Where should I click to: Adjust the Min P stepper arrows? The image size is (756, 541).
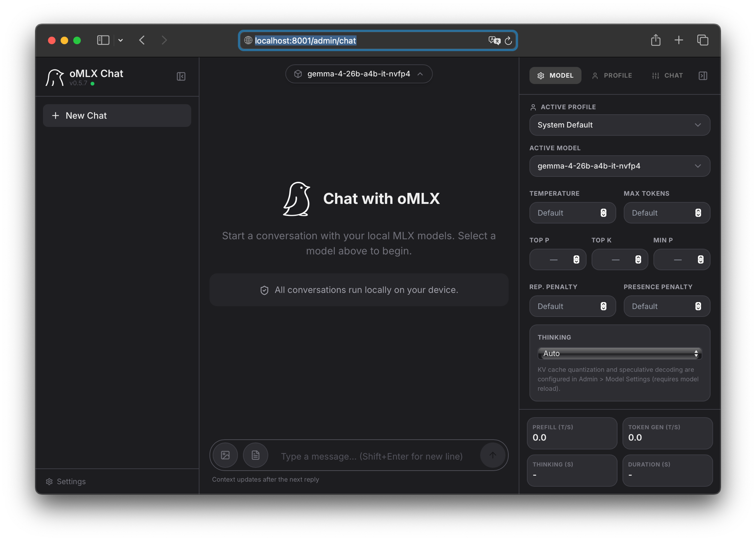pyautogui.click(x=700, y=260)
